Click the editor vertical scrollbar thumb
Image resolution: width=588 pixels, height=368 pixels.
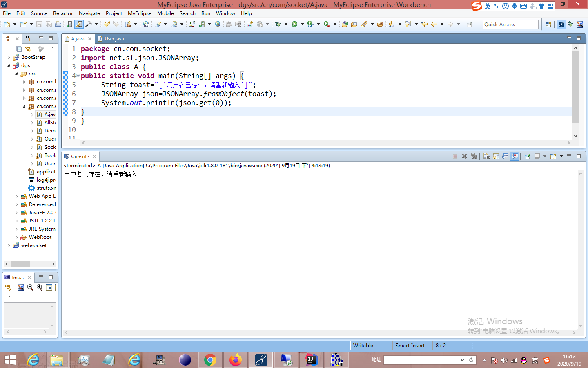pos(575,87)
